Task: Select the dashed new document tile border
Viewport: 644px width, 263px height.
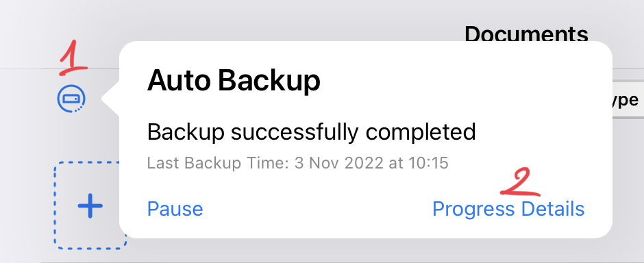Action: point(88,205)
